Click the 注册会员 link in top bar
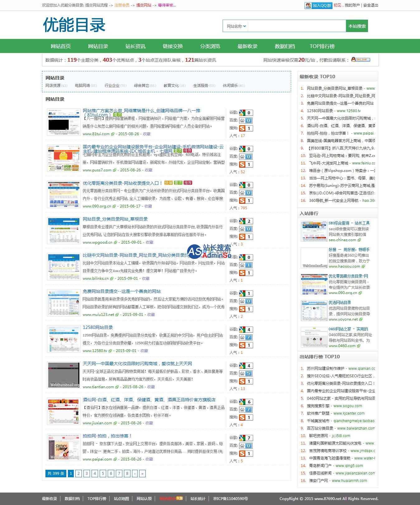The height and width of the screenshot is (505, 420). (x=122, y=5)
